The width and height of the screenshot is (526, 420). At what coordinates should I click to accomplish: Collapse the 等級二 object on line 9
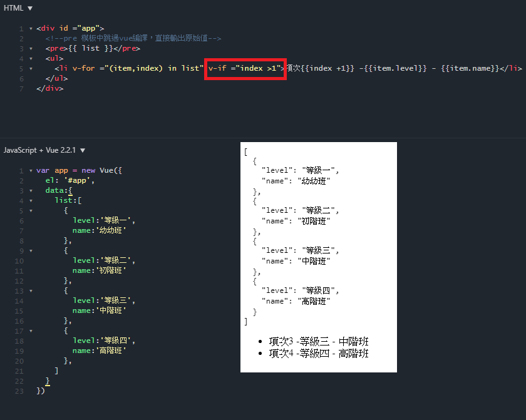coord(31,250)
